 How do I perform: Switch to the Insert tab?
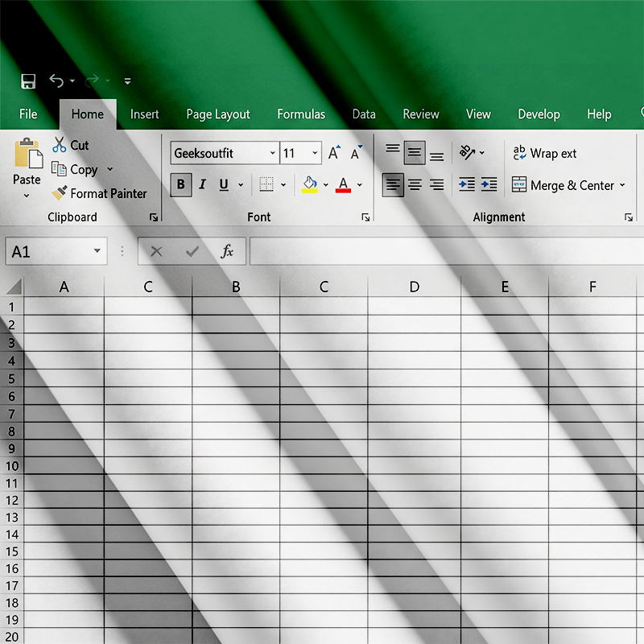coord(145,114)
